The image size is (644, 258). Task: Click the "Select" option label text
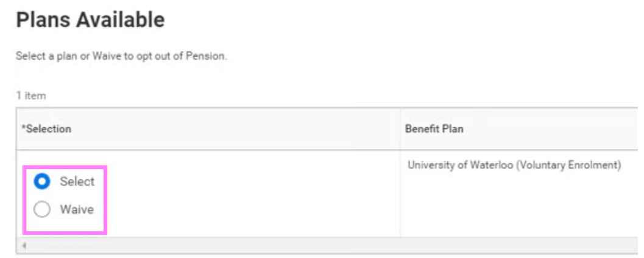pos(77,181)
